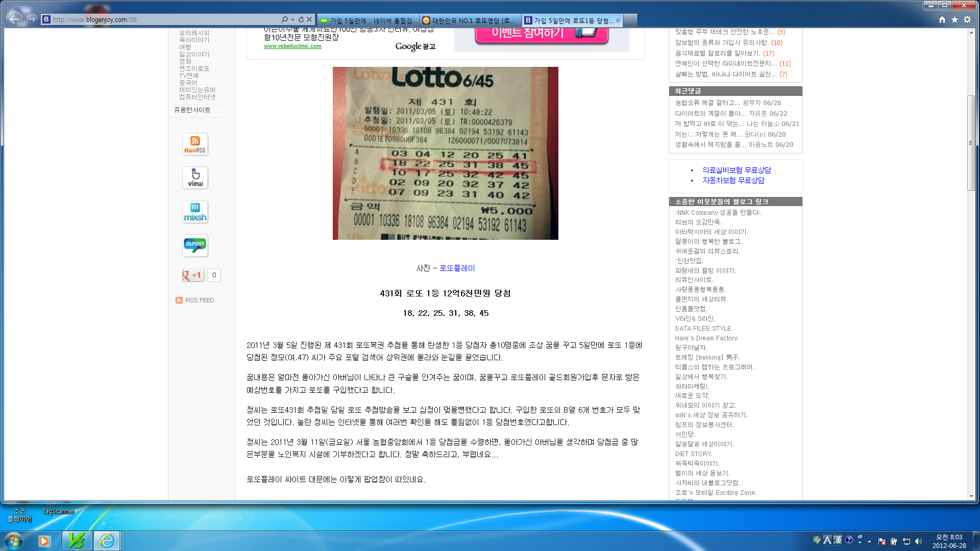Switch to the 대한민국 NO.1 로또명당 tab
This screenshot has width=980, height=551.
470,20
